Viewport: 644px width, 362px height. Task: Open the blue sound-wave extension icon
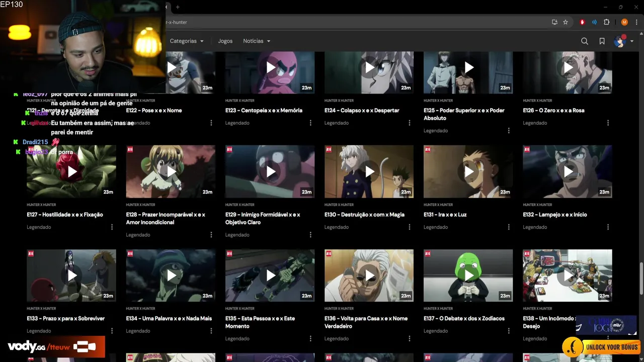[x=594, y=22]
